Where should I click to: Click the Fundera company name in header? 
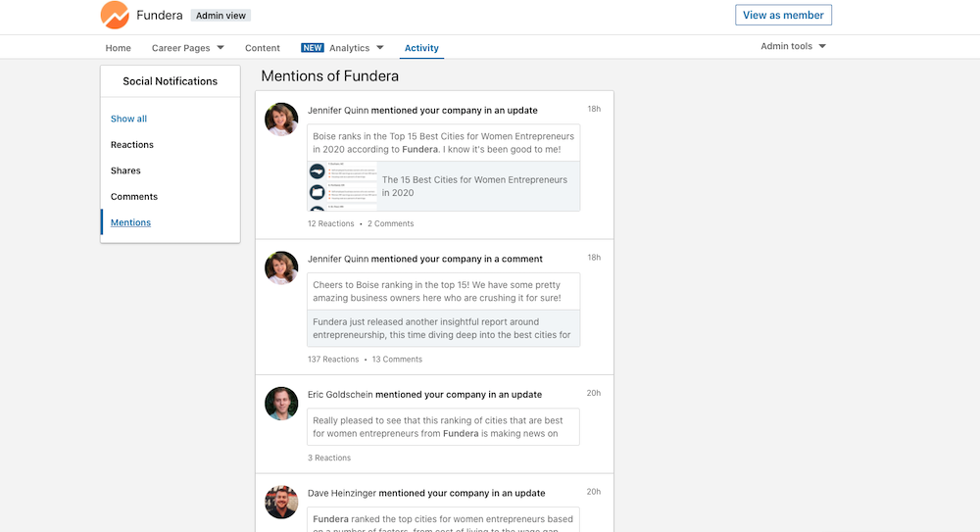tap(160, 15)
